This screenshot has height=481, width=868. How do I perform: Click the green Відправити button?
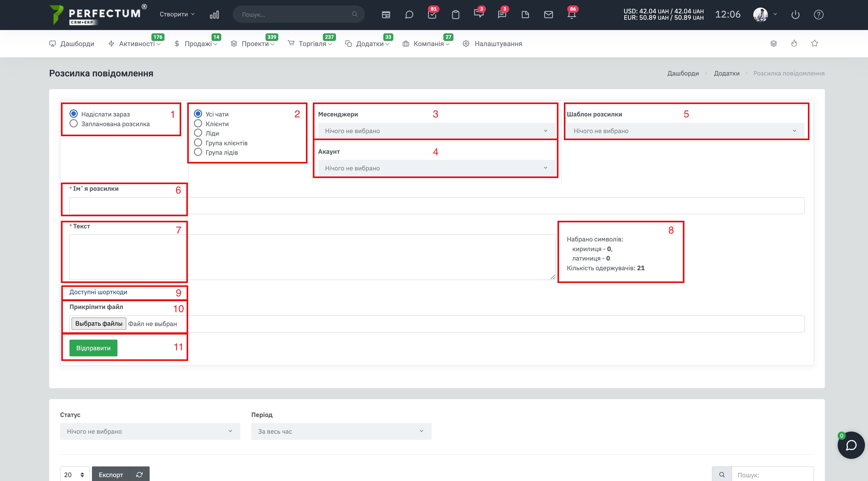(93, 348)
